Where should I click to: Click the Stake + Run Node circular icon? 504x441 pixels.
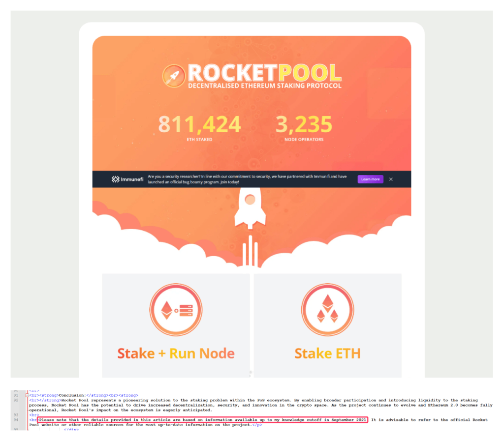[176, 310]
